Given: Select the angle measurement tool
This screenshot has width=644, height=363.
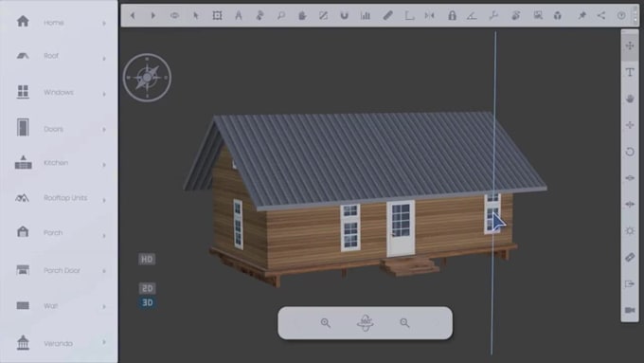Looking at the screenshot, I should (x=472, y=15).
